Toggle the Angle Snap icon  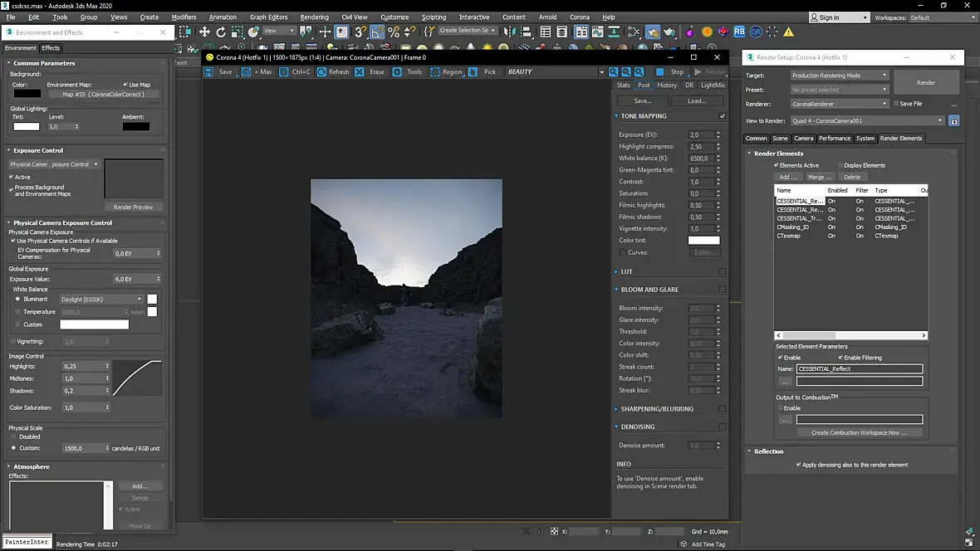(x=378, y=32)
